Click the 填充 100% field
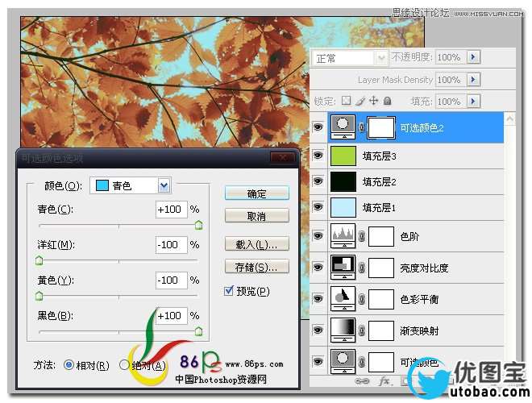This screenshot has width=532, height=403. click(451, 101)
